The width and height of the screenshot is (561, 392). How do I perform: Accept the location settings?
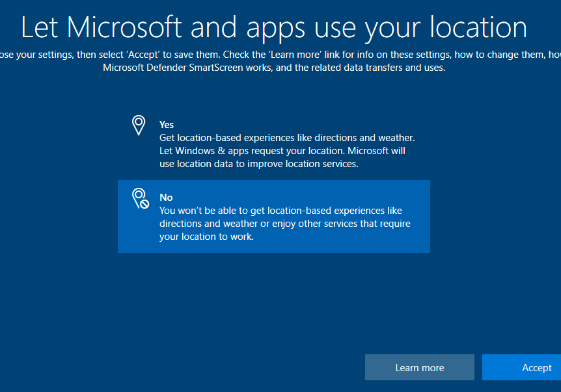[x=522, y=367]
